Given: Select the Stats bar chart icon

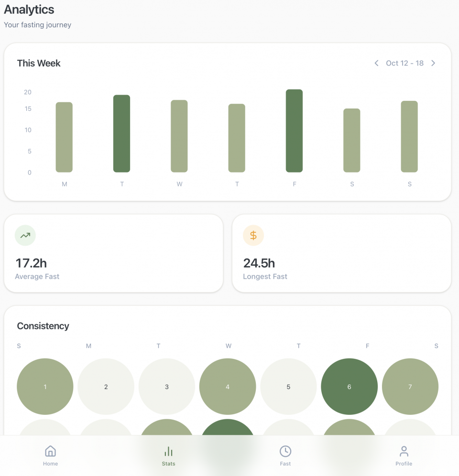Looking at the screenshot, I should 168,451.
